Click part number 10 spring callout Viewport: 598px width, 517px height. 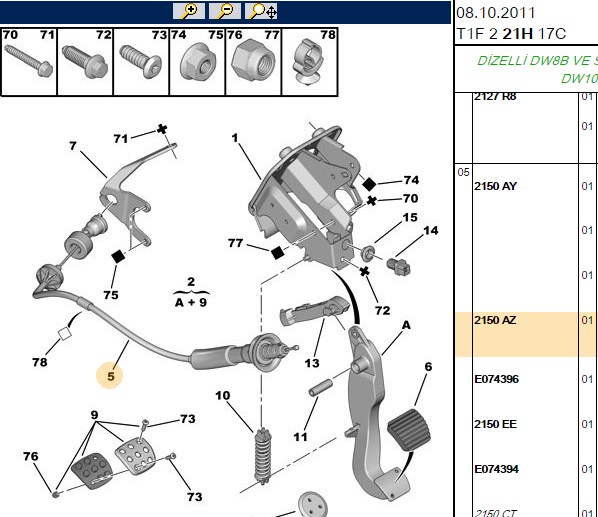click(223, 395)
